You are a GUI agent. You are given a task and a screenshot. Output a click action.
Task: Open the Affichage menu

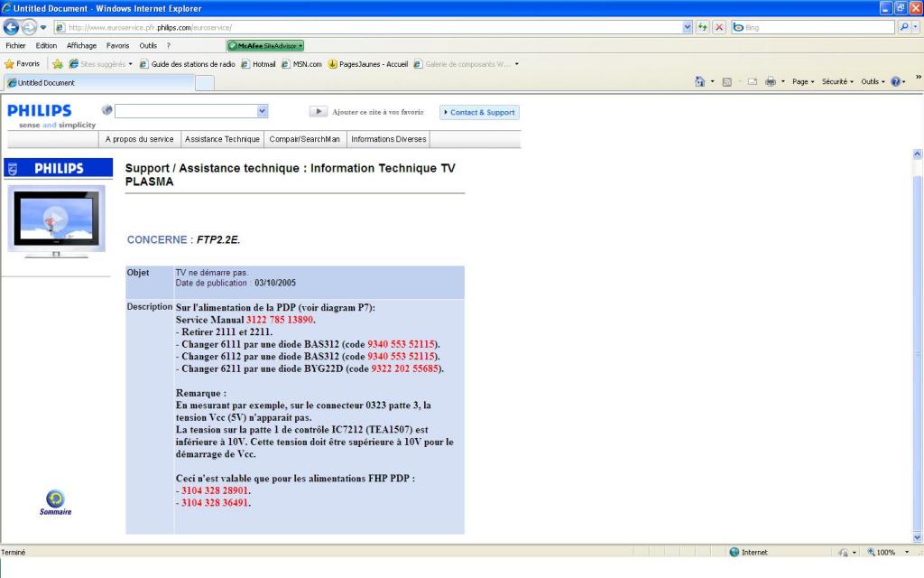pyautogui.click(x=81, y=45)
